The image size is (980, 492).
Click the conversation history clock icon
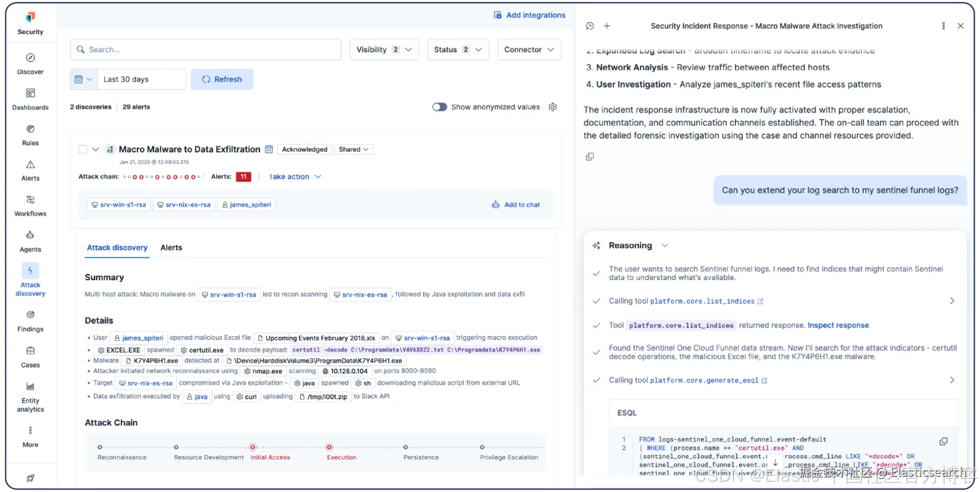pos(590,26)
